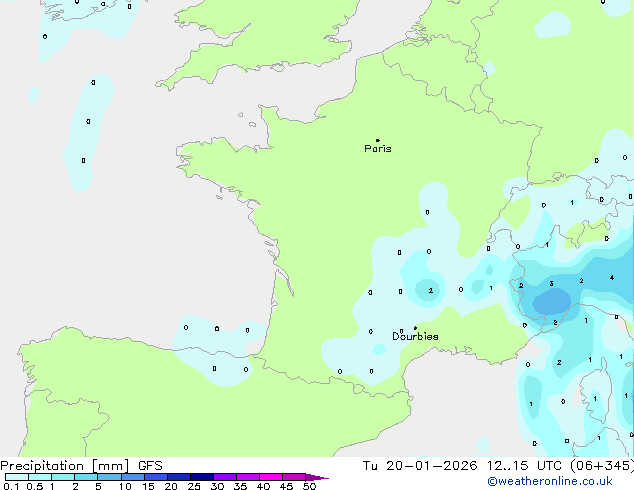Screen dimensions: 634x490
Task: Click the '4' precipitation value over Italy
Action: click(x=612, y=277)
